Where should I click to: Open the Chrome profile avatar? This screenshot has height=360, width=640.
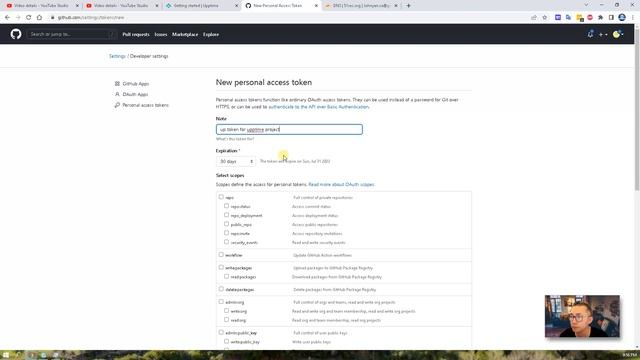pos(622,18)
